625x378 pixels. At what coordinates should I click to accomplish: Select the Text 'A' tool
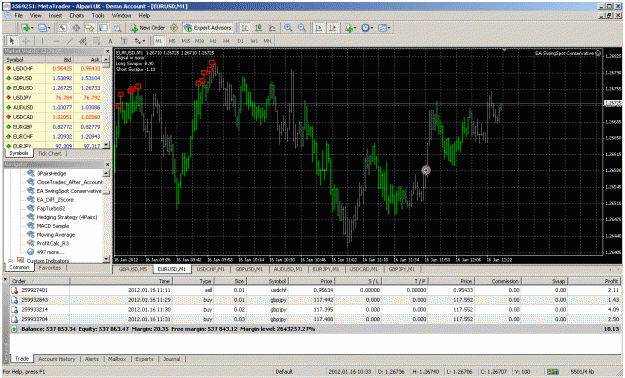tap(110, 41)
